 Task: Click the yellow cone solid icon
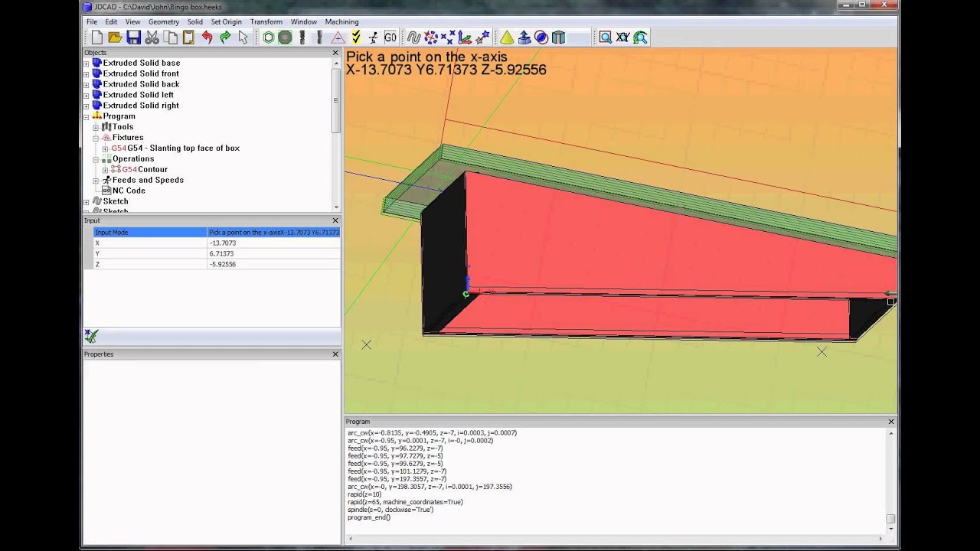tap(506, 37)
